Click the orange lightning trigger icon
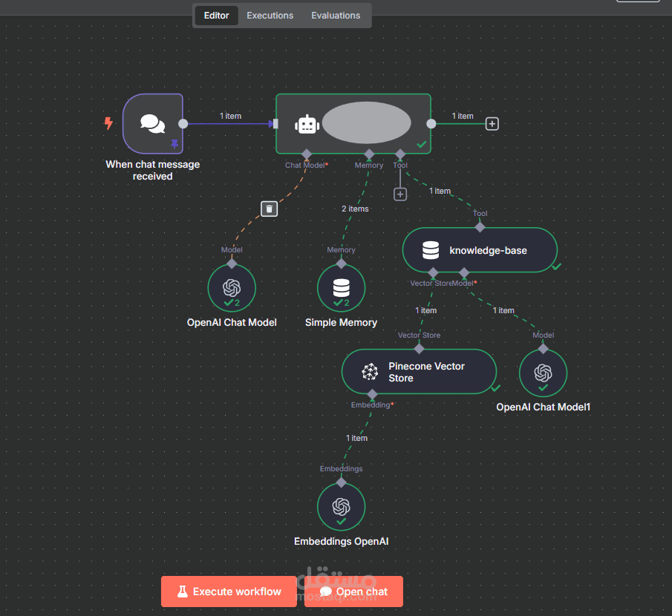Screen dimensions: 672x616 click(x=109, y=123)
